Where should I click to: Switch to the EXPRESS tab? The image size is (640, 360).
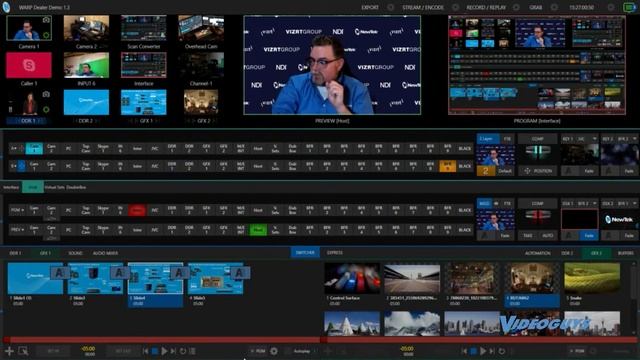tap(335, 253)
